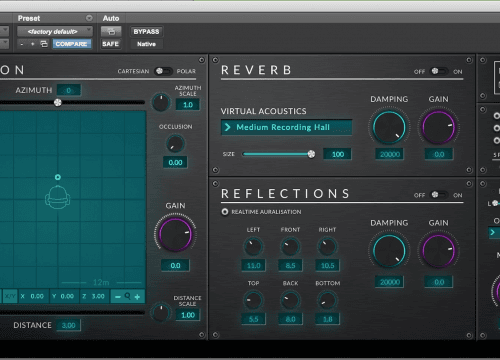Click the magnifier zoom reset icon
This screenshot has width=500, height=360.
click(128, 296)
